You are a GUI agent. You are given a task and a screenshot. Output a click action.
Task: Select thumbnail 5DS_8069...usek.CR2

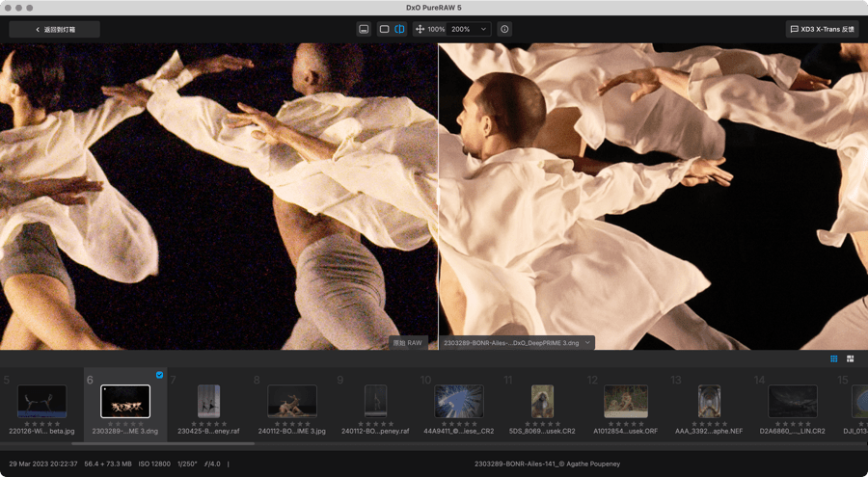coord(542,401)
